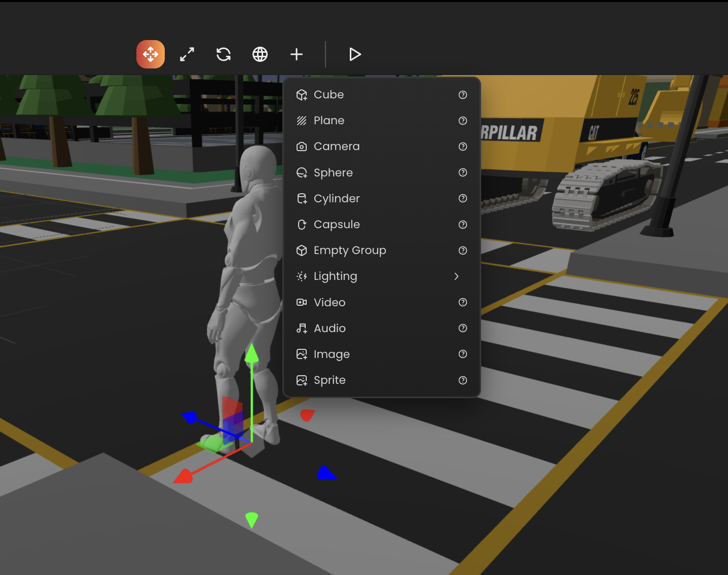Add an Image object
The width and height of the screenshot is (728, 575).
coord(381,354)
